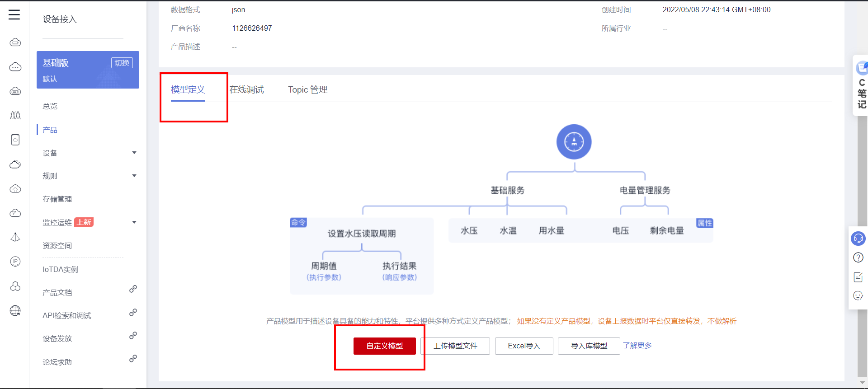868x389 pixels.
Task: Open the headset customer service icon
Action: click(x=858, y=238)
